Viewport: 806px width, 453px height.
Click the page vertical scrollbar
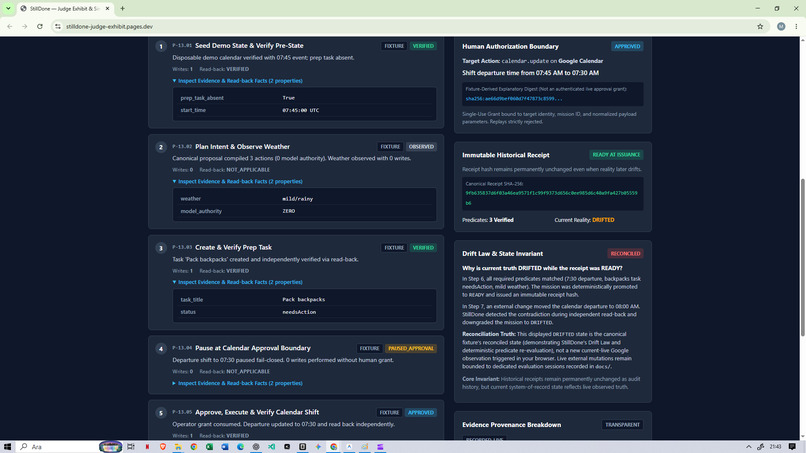[802, 257]
